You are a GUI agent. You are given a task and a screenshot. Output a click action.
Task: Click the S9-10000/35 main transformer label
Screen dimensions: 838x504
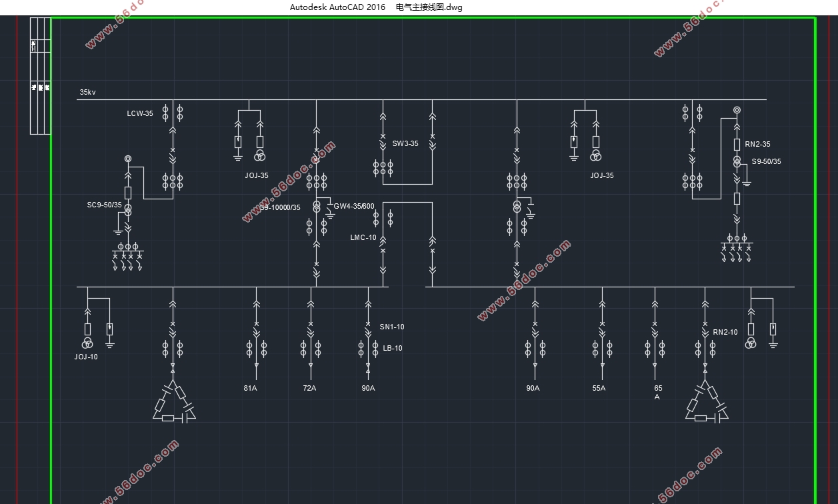280,207
